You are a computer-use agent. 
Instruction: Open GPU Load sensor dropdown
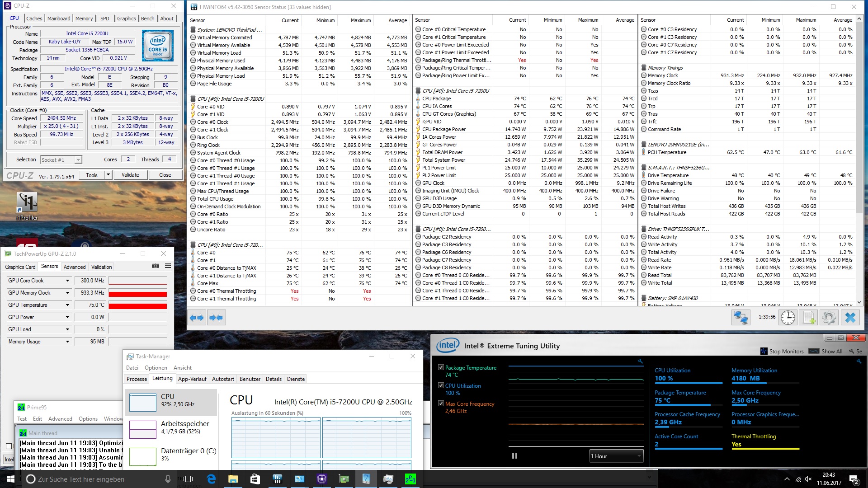[x=67, y=329]
